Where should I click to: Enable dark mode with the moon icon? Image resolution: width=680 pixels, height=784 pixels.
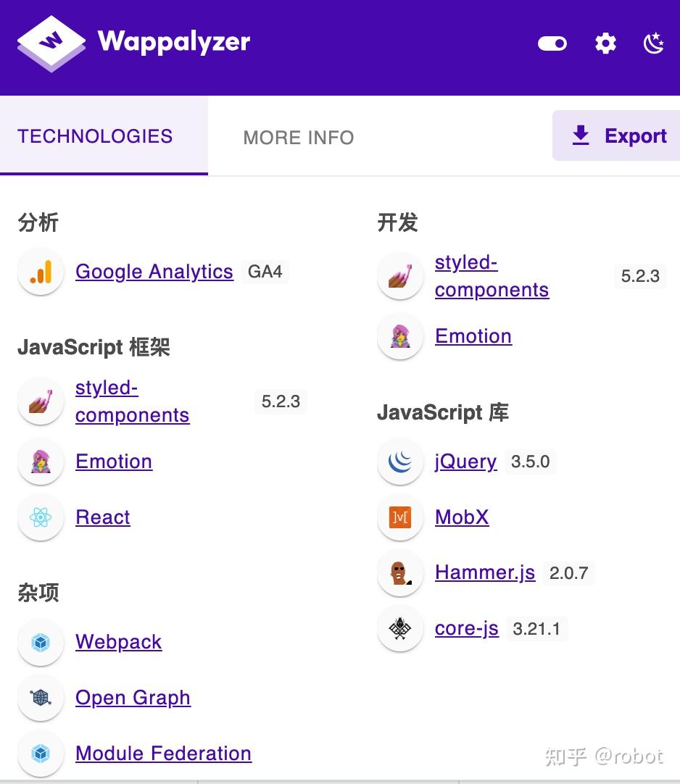coord(654,43)
